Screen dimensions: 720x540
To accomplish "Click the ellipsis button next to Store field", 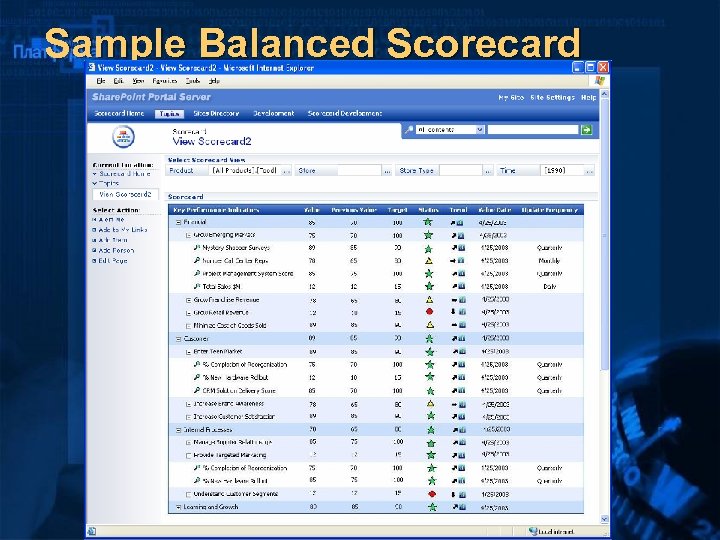I will pos(387,171).
